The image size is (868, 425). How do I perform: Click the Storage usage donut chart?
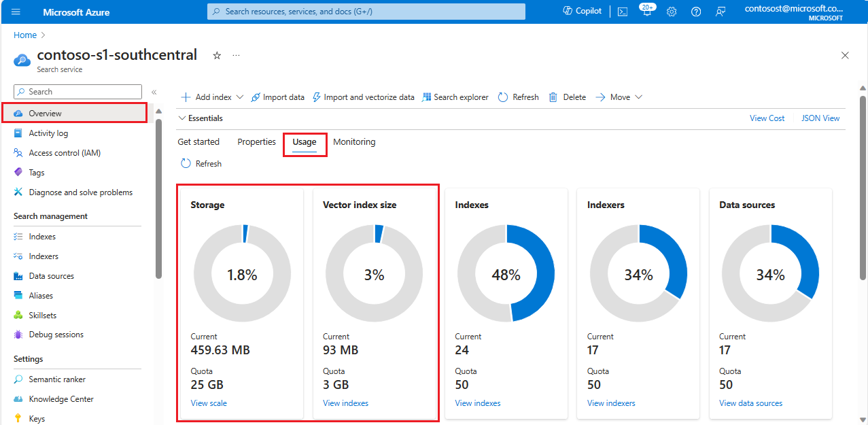(x=243, y=273)
